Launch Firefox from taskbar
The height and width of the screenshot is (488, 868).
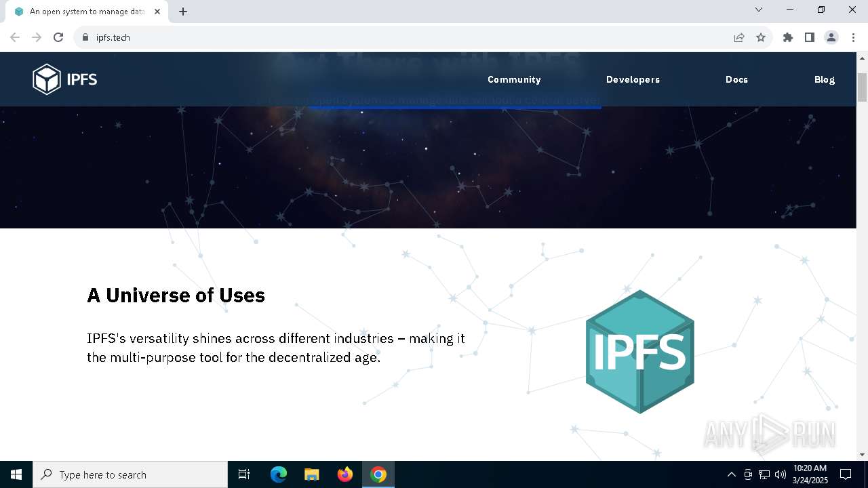click(345, 474)
